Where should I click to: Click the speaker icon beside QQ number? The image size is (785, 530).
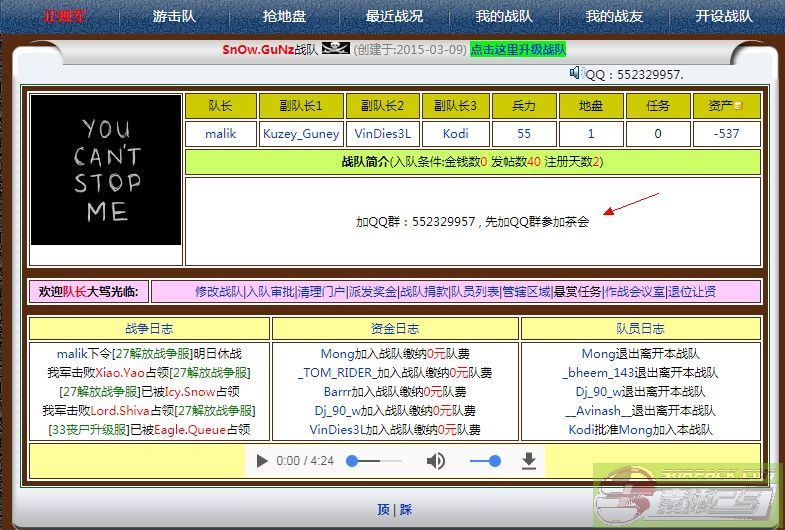pyautogui.click(x=576, y=73)
